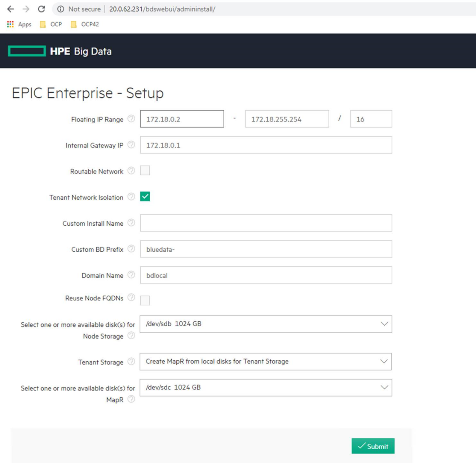This screenshot has height=463, width=476.
Task: Show help for Routable Network
Action: pyautogui.click(x=131, y=171)
